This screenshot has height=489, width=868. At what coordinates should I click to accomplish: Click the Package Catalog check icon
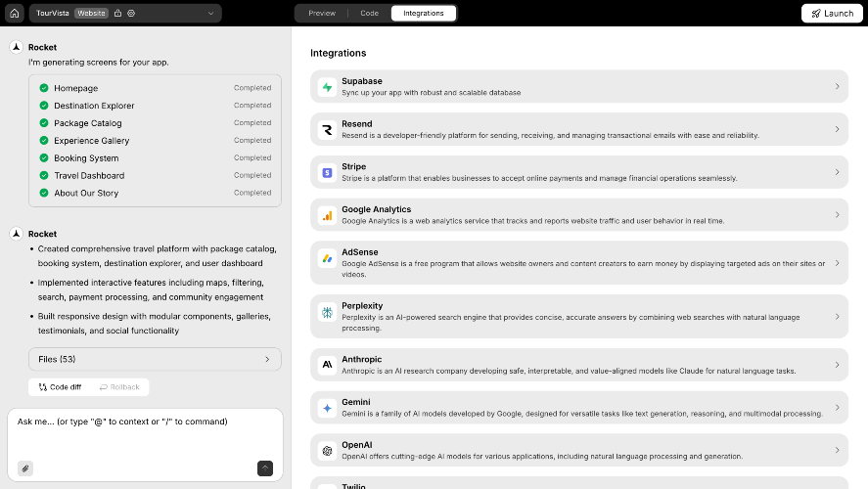(x=44, y=123)
